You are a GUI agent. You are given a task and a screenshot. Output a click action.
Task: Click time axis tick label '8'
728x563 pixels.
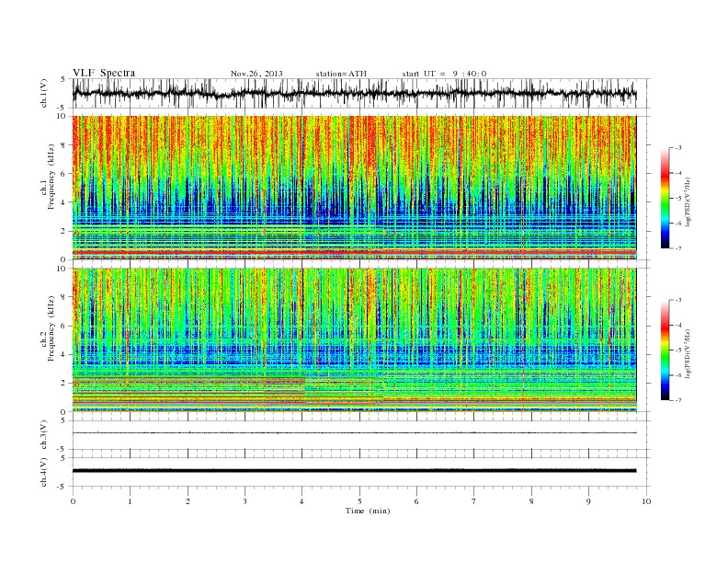[x=531, y=501]
